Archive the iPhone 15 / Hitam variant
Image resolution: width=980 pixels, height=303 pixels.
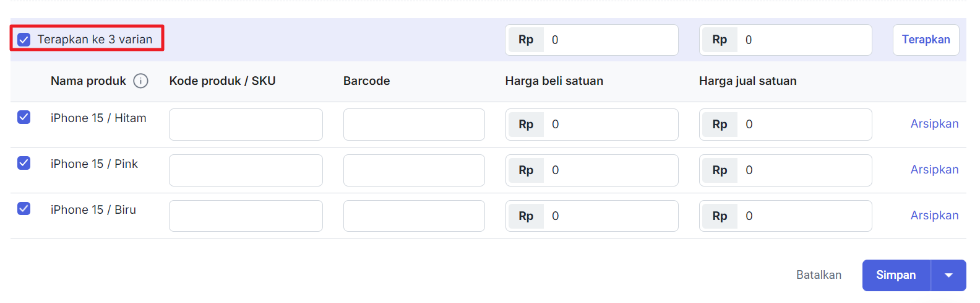934,124
